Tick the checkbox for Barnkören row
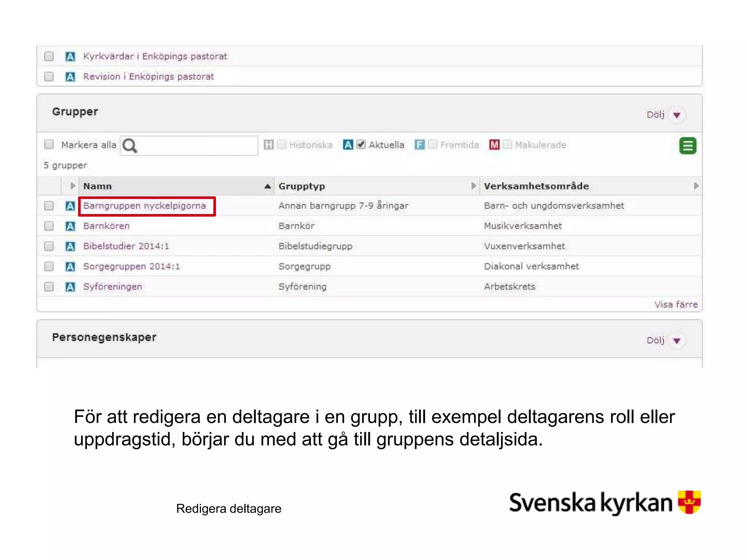Viewport: 747px width, 560px height. pos(49,226)
